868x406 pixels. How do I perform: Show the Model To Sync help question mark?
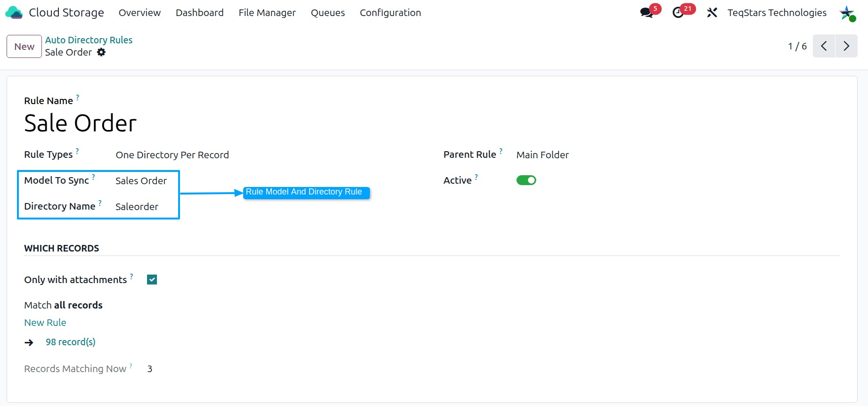click(x=93, y=177)
